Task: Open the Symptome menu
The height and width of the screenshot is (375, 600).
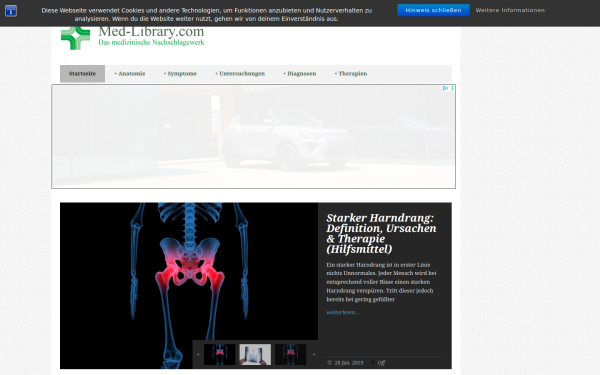Action: (x=180, y=73)
